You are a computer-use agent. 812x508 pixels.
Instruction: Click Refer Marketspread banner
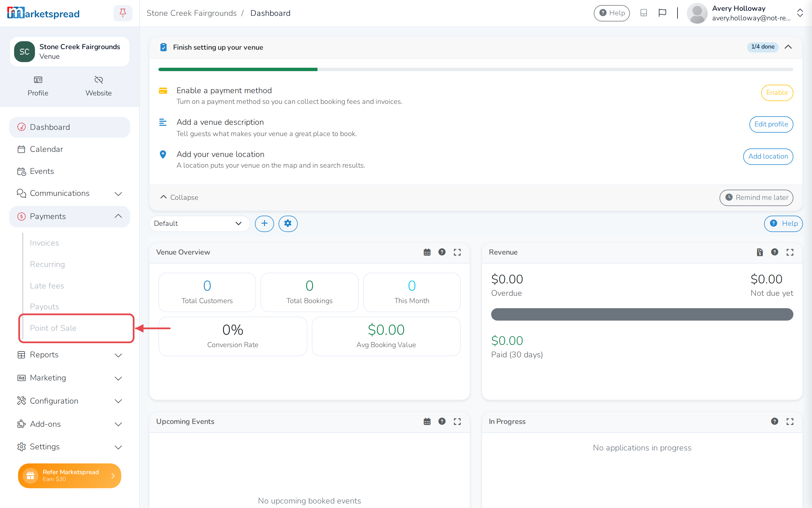tap(69, 476)
